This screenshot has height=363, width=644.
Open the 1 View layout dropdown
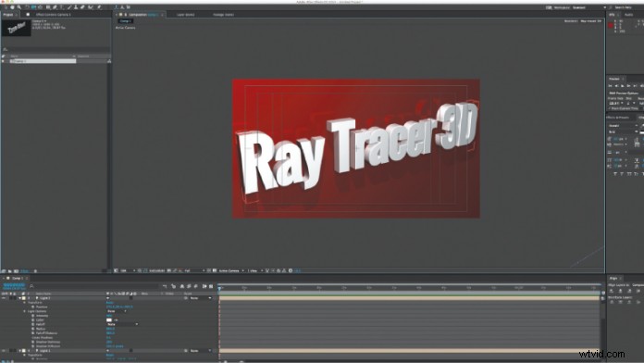pos(254,270)
